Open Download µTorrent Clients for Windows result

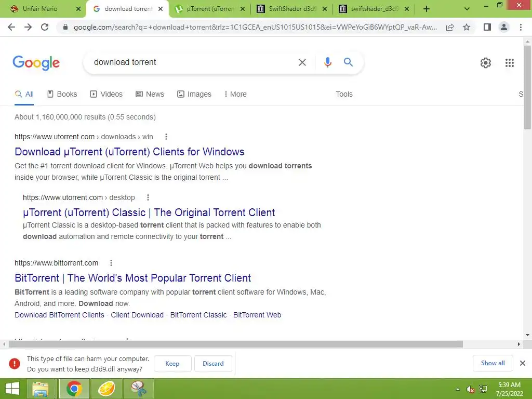(x=129, y=152)
